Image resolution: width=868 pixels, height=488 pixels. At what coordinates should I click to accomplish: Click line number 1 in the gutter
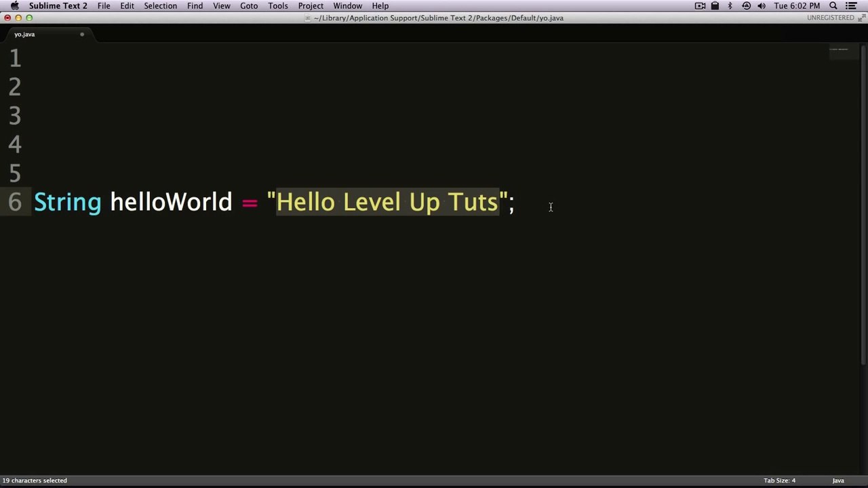[15, 59]
